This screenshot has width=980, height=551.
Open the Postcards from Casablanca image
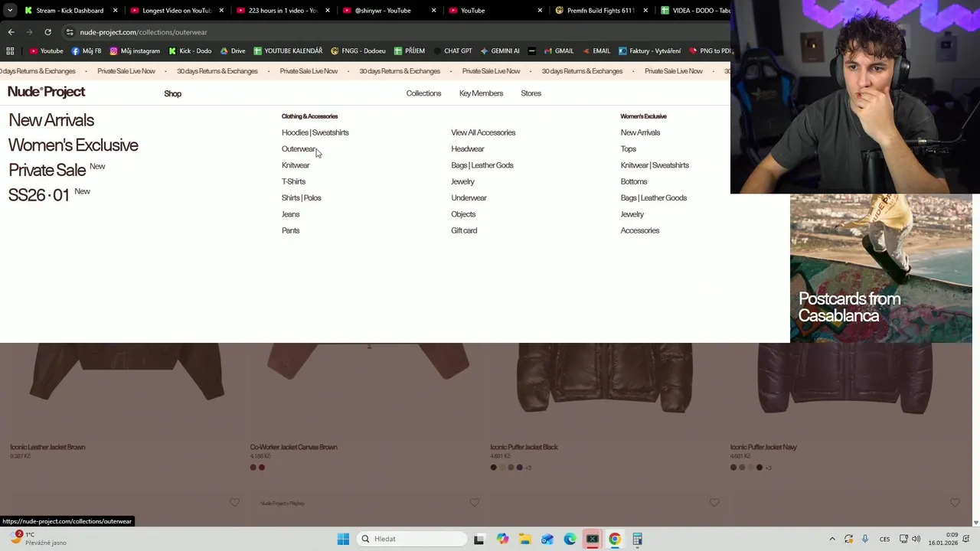(x=881, y=269)
